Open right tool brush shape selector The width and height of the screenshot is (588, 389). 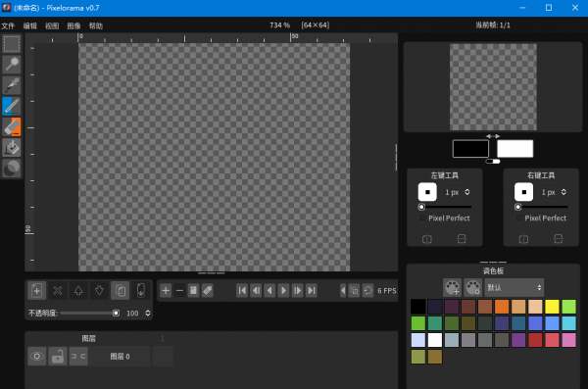524,192
